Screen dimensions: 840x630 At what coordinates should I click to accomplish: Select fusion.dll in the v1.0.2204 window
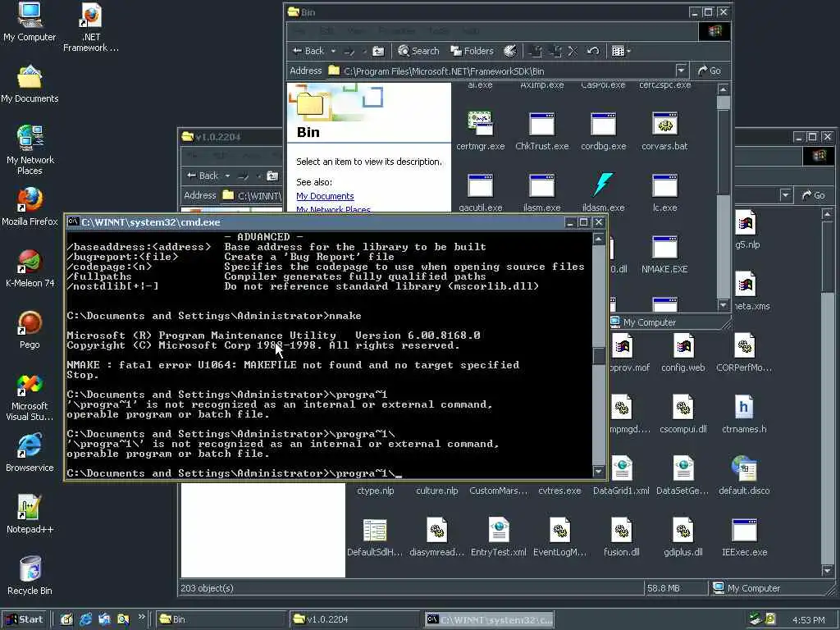point(622,537)
